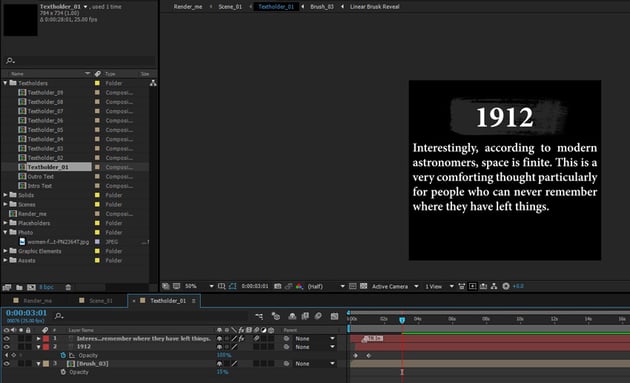Create a new folder in Project panel
This screenshot has width=630, height=383.
pyautogui.click(x=19, y=287)
